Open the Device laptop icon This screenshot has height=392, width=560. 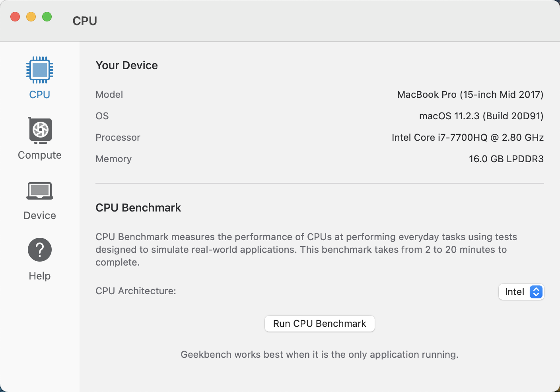40,191
